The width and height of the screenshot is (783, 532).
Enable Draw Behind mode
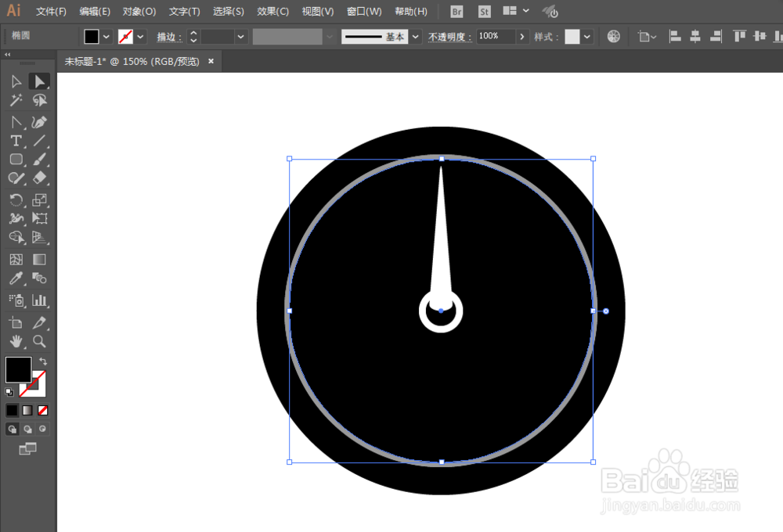pos(27,430)
